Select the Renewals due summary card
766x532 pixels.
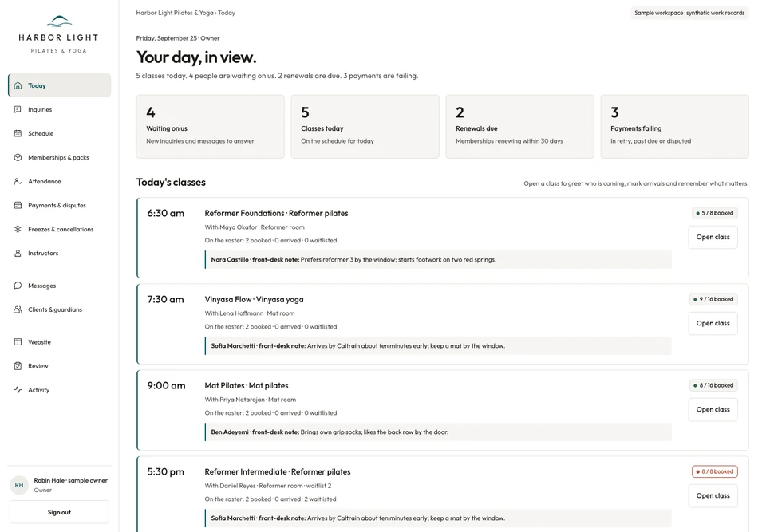point(519,127)
